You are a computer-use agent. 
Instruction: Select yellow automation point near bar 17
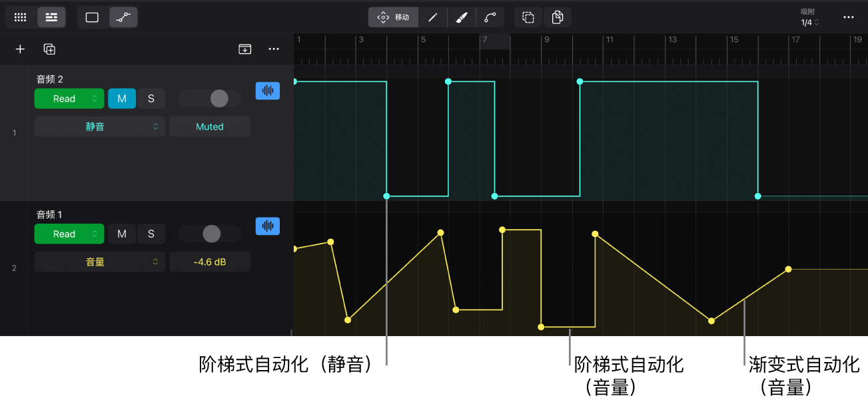coord(788,270)
